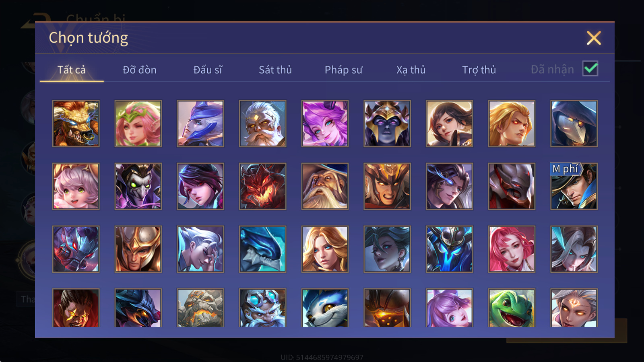Show the 'Pháp sư' heroes tab
Image resolution: width=644 pixels, height=362 pixels.
pyautogui.click(x=343, y=70)
